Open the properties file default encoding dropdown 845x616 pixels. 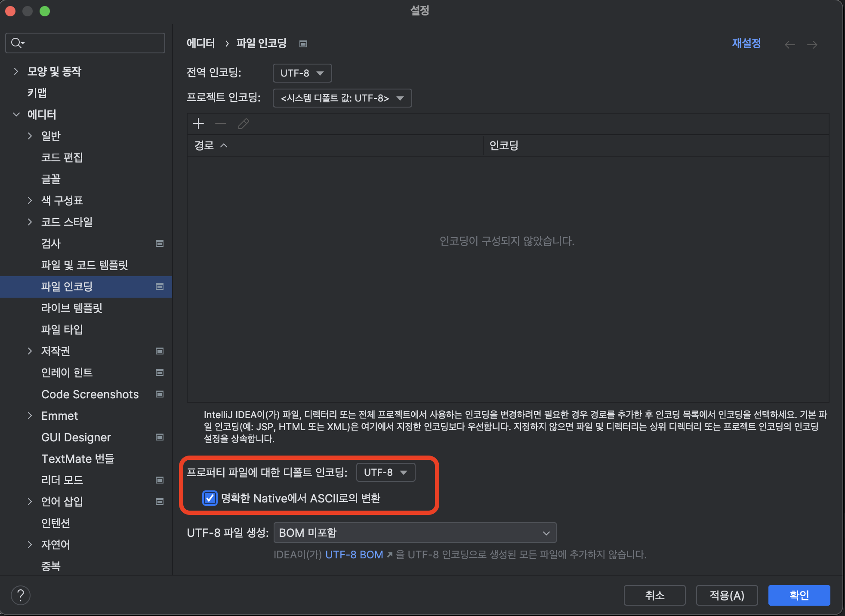[385, 472]
